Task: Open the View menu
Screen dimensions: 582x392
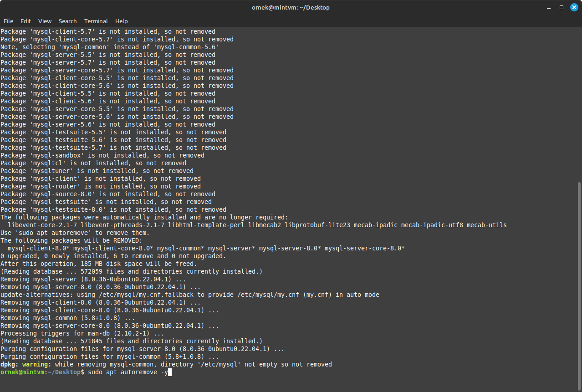Action: [x=45, y=21]
